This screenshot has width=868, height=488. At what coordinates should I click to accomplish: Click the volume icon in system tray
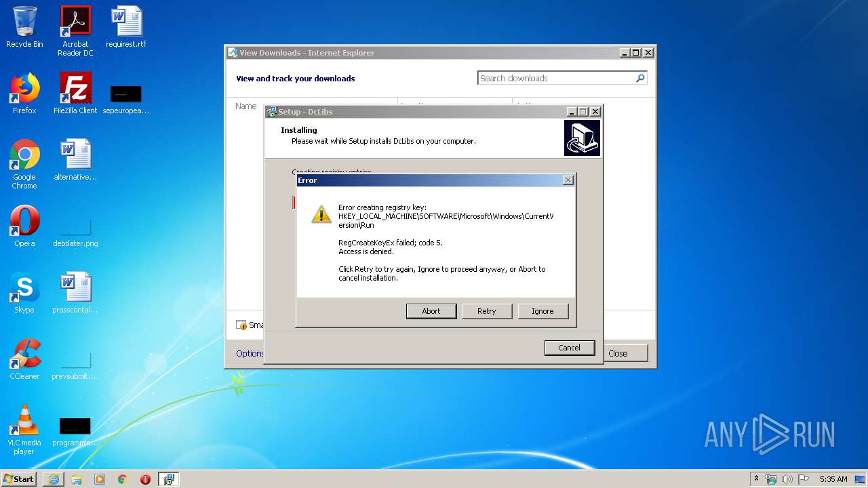pyautogui.click(x=787, y=479)
